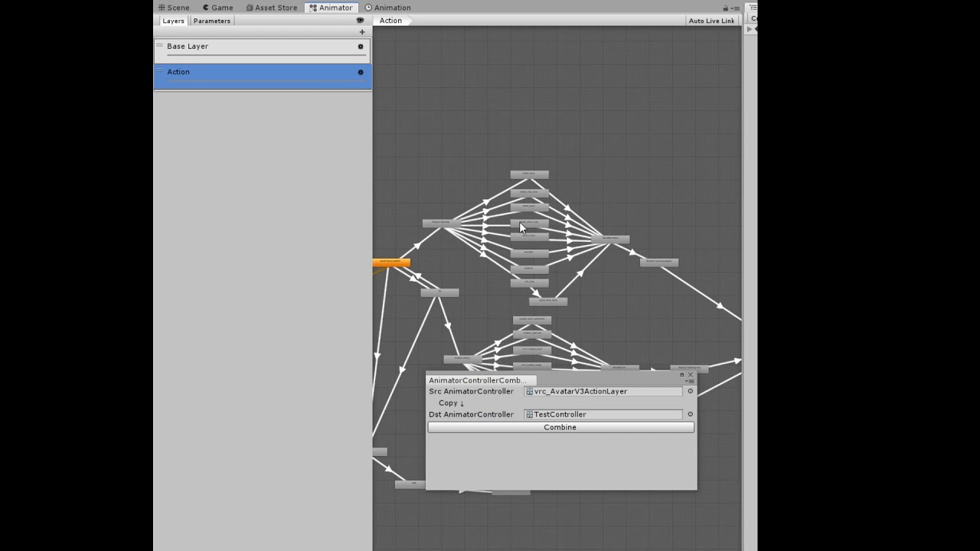Toggle Auto Live Link
The image size is (980, 551).
(711, 21)
